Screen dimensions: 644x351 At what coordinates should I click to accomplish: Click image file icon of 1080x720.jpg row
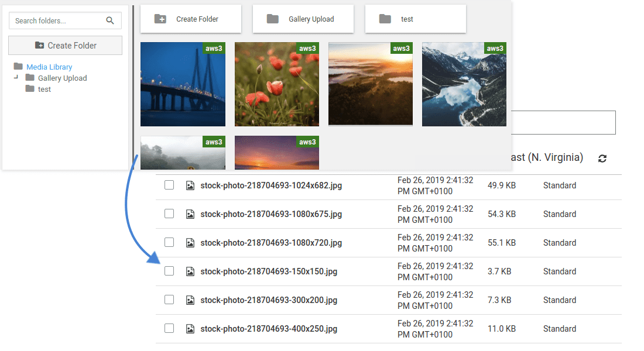click(x=190, y=243)
